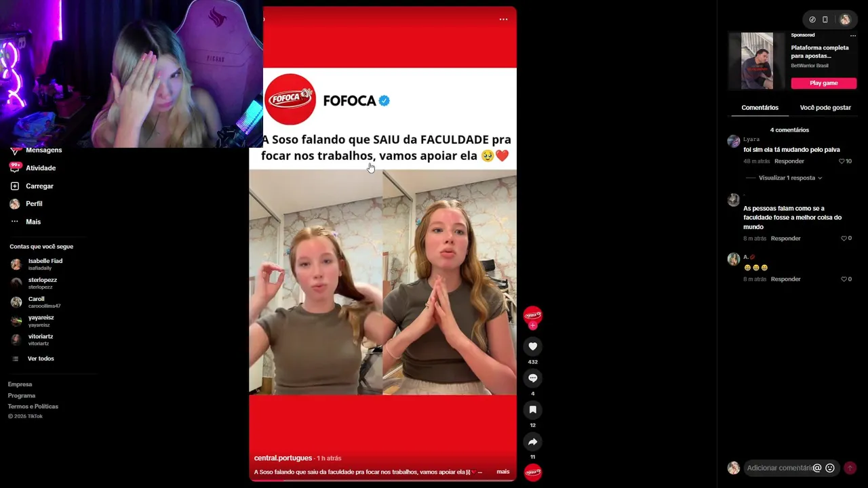Like Lyara's comment with the heart

click(842, 161)
